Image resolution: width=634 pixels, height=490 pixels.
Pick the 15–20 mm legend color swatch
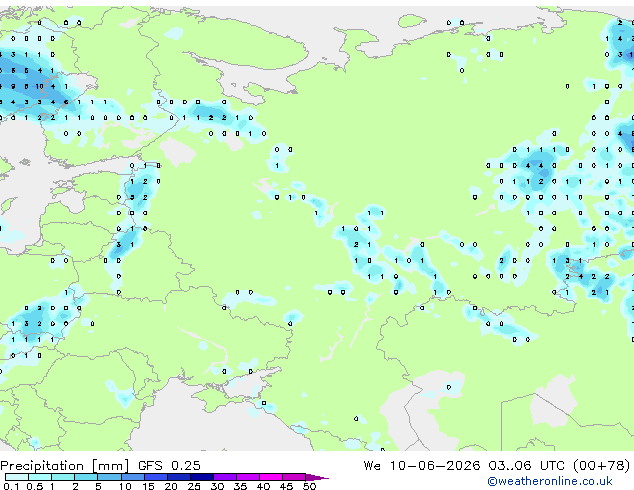click(156, 477)
